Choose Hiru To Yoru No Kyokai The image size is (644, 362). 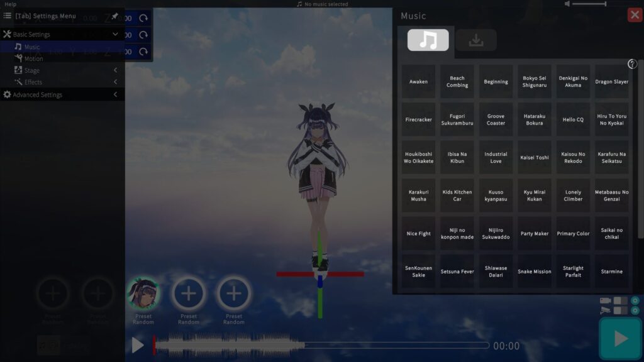pyautogui.click(x=611, y=119)
